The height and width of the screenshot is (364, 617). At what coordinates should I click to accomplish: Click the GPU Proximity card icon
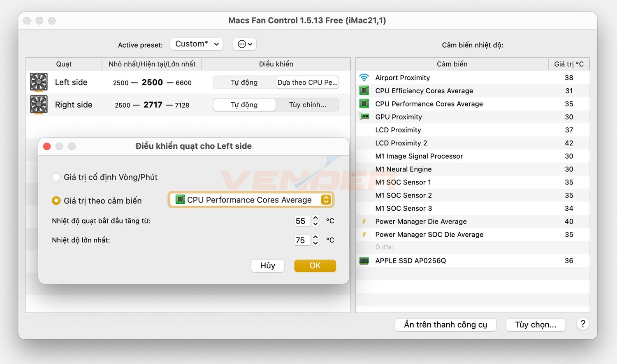click(364, 117)
